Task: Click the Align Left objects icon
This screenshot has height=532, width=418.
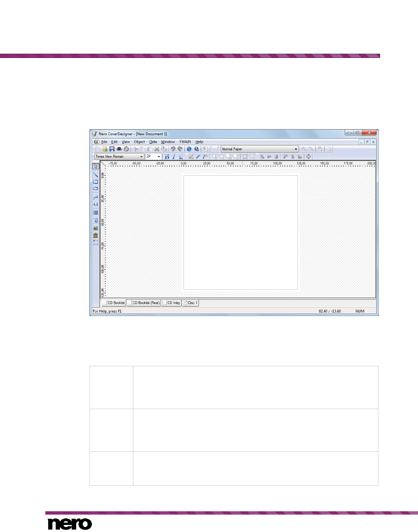Action: click(x=262, y=157)
